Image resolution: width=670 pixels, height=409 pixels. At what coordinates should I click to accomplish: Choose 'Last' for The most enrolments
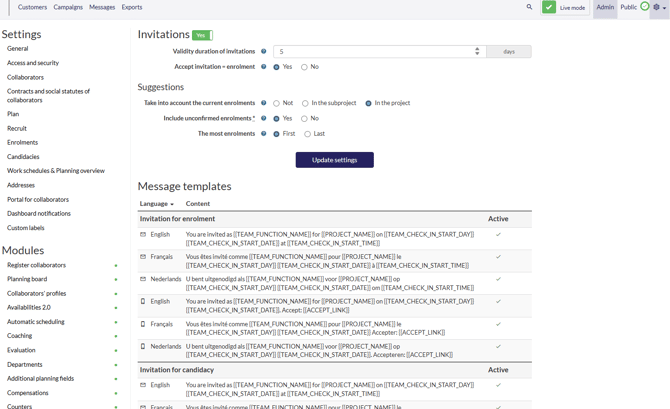tap(308, 134)
